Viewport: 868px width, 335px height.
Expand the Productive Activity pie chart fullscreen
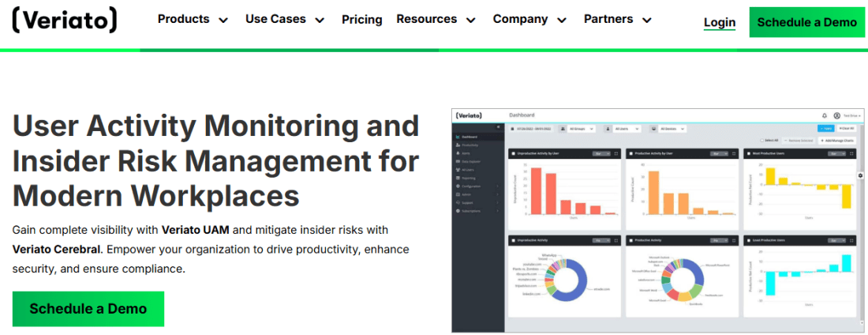(734, 241)
